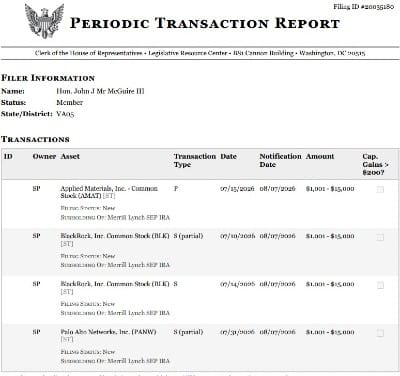Viewport: 400px width, 376px height.
Task: Click the Owner column header
Action: click(x=44, y=156)
